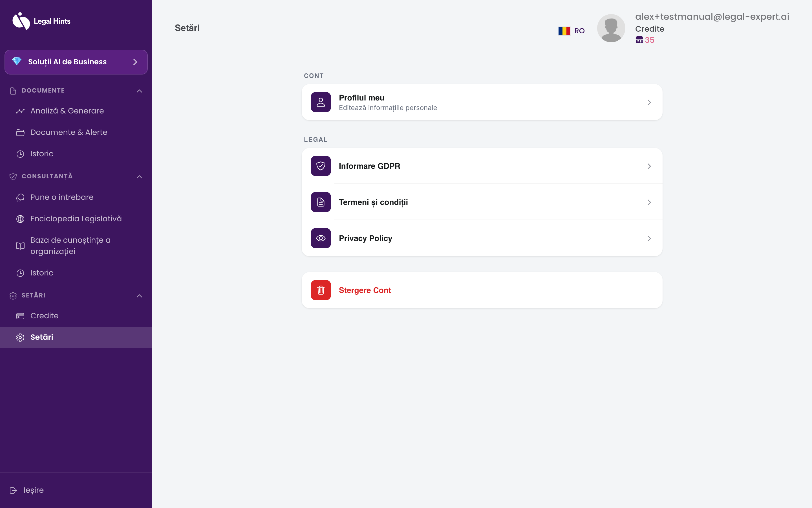
Task: Click the Profilul meu person icon
Action: (x=321, y=102)
